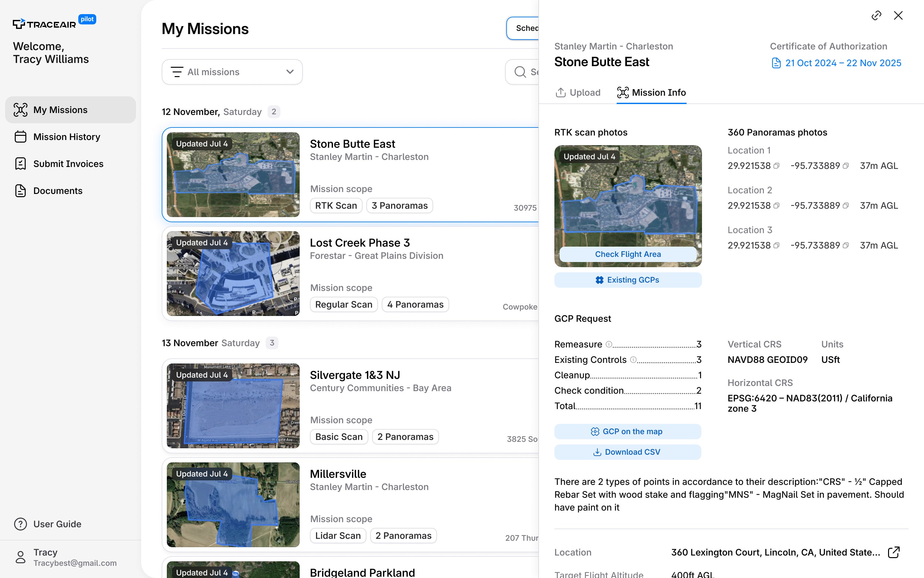The width and height of the screenshot is (924, 578).
Task: Open Documents section
Action: (71, 191)
